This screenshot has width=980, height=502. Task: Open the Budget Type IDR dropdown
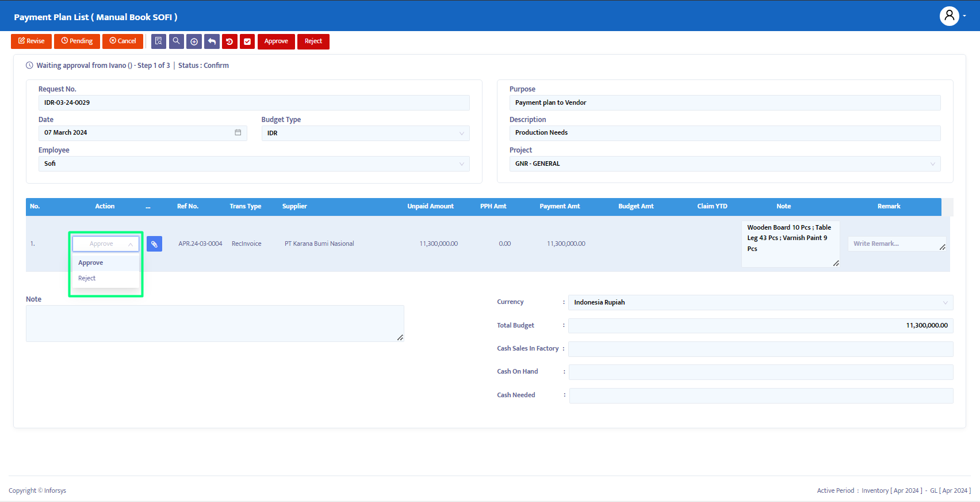point(365,133)
